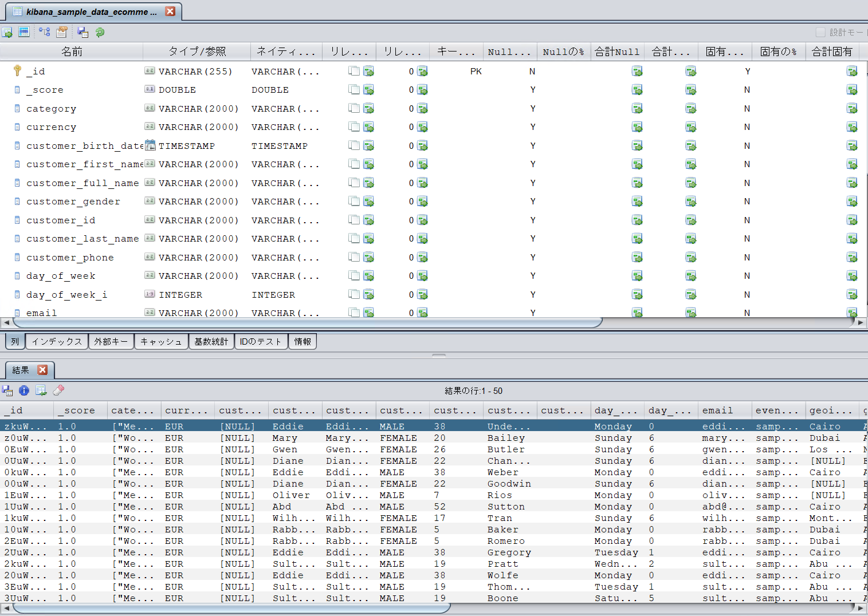This screenshot has width=868, height=616.
Task: Open the relationship diagram tool icon
Action: coord(45,32)
